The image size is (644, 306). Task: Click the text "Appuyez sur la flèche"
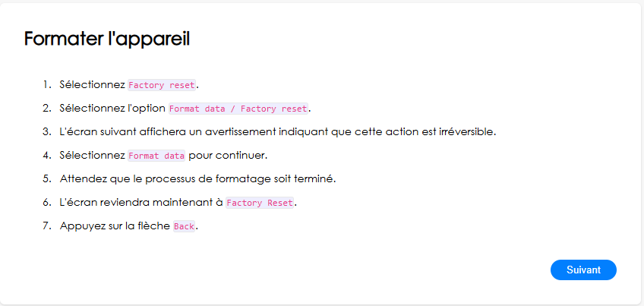click(x=115, y=226)
